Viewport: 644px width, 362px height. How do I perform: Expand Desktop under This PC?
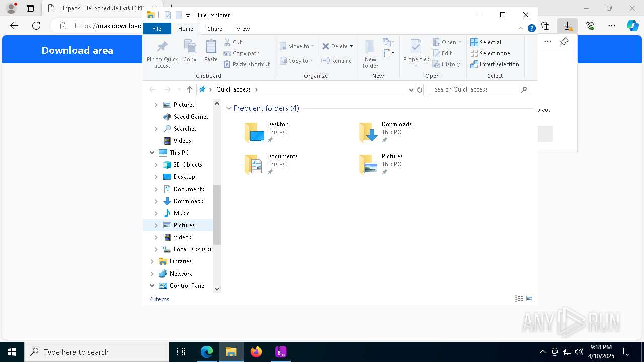(x=156, y=177)
